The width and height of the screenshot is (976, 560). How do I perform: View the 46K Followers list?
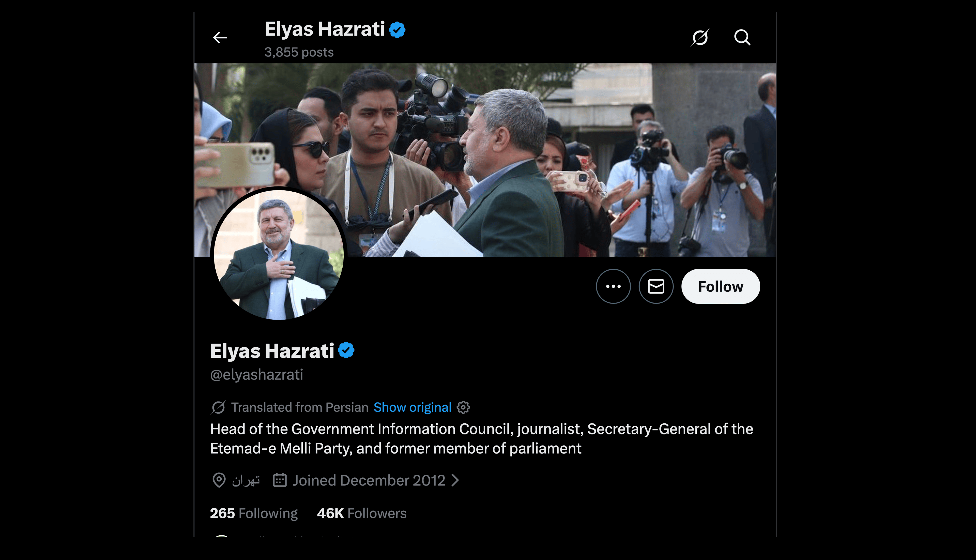362,514
